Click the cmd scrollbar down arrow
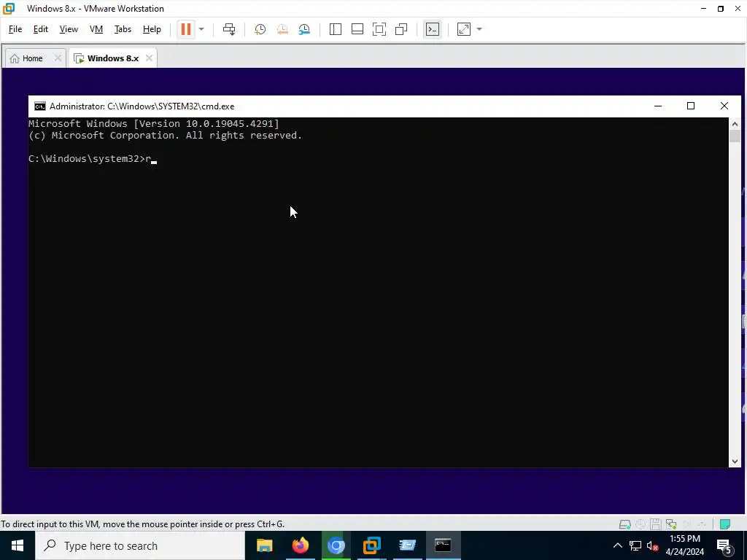Viewport: 747px width, 560px height. (735, 461)
